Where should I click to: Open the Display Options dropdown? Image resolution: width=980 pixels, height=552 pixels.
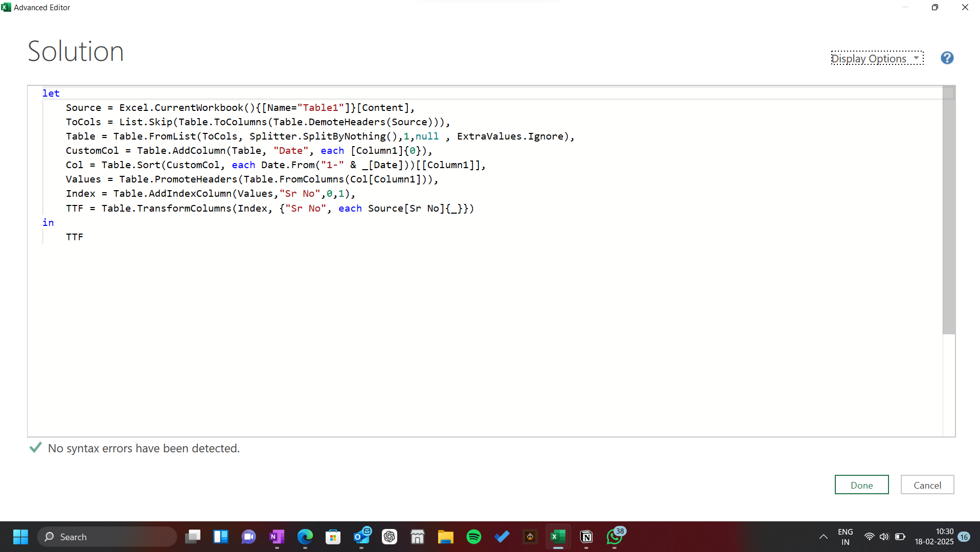877,58
